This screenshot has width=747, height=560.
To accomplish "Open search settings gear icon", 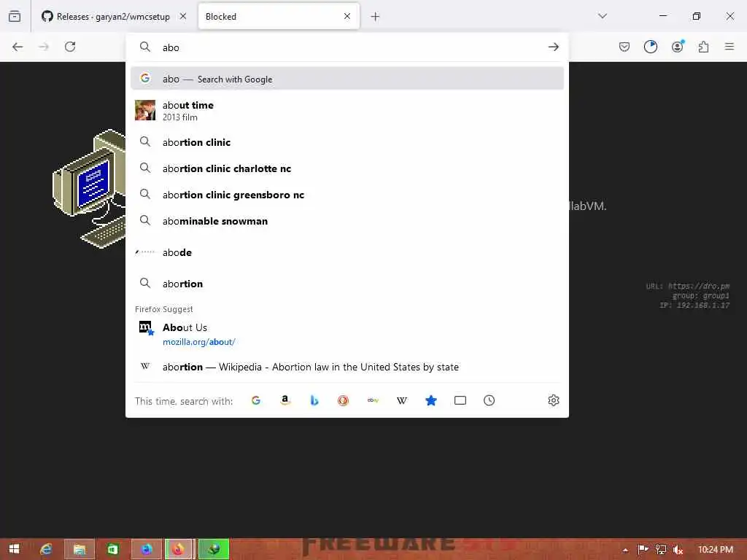I will pyautogui.click(x=553, y=400).
